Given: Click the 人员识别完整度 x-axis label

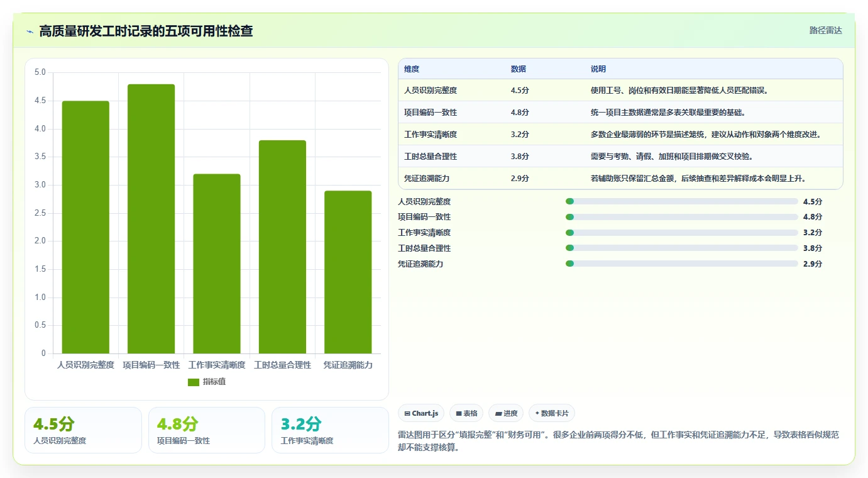Looking at the screenshot, I should click(x=85, y=365).
